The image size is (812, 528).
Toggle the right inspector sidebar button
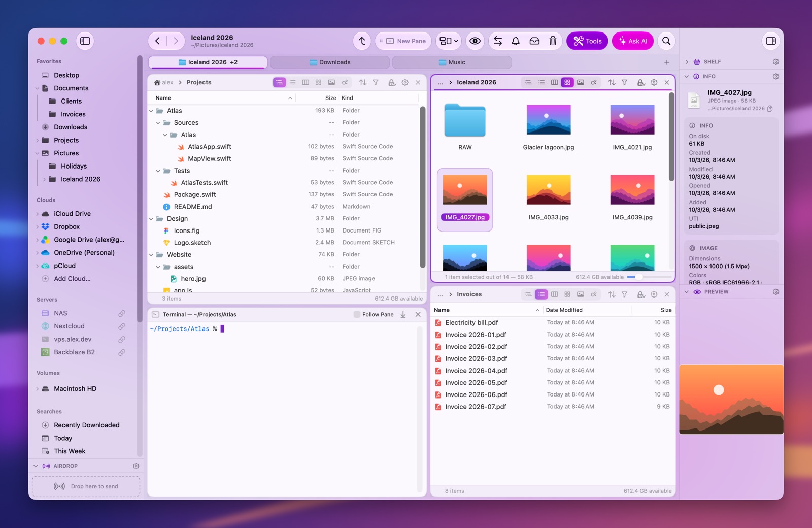(771, 41)
